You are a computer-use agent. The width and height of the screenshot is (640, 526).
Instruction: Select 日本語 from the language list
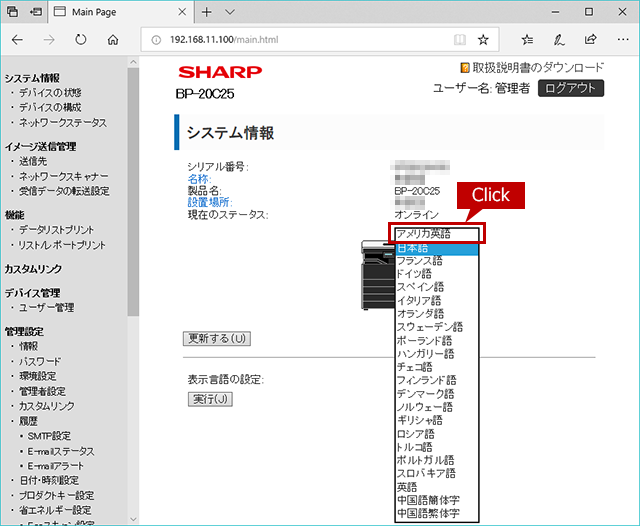tap(437, 248)
